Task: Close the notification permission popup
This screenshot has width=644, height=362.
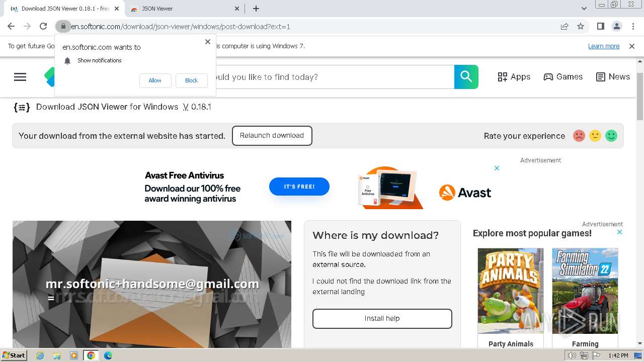Action: 208,42
